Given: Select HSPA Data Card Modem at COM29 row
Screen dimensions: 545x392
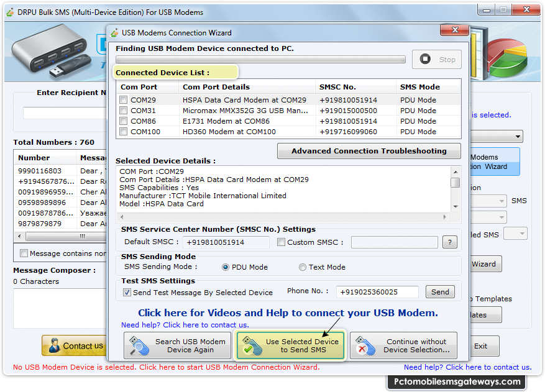Looking at the screenshot, I should click(288, 100).
